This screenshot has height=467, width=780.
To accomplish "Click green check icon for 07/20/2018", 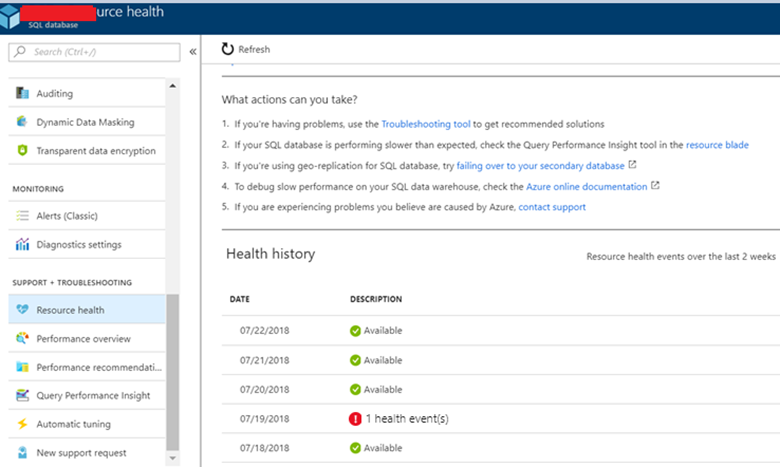I will (x=355, y=389).
